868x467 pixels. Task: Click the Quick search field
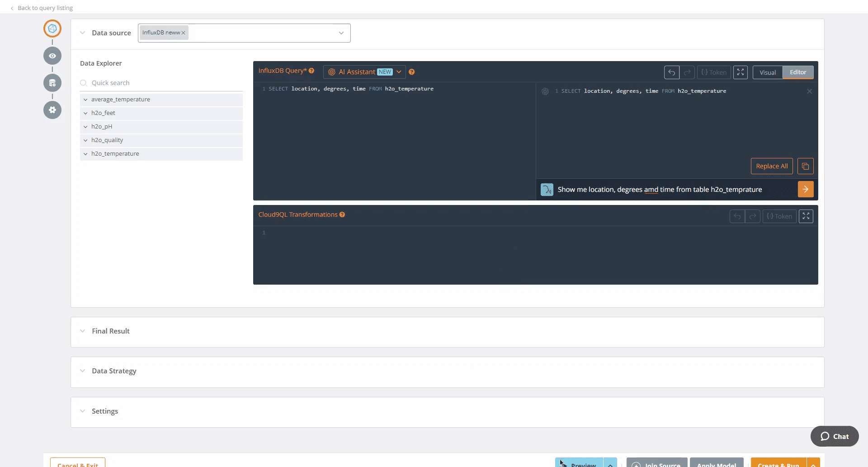point(163,83)
